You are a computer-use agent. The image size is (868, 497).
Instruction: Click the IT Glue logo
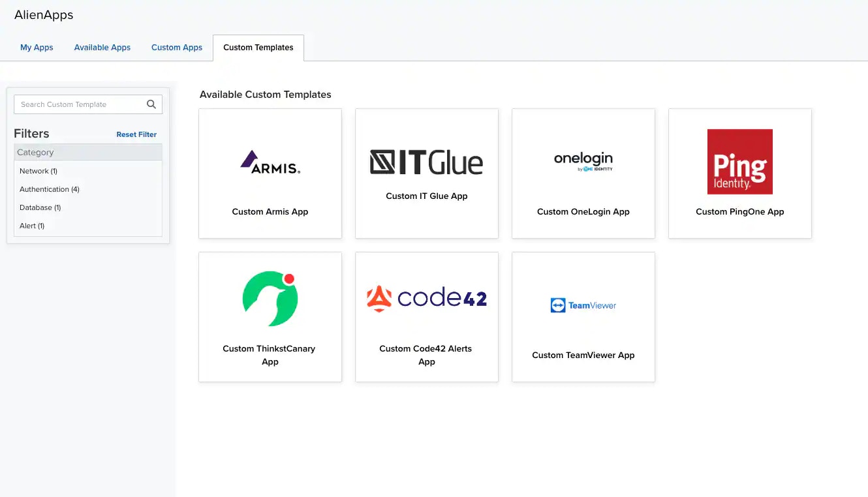[x=427, y=162]
